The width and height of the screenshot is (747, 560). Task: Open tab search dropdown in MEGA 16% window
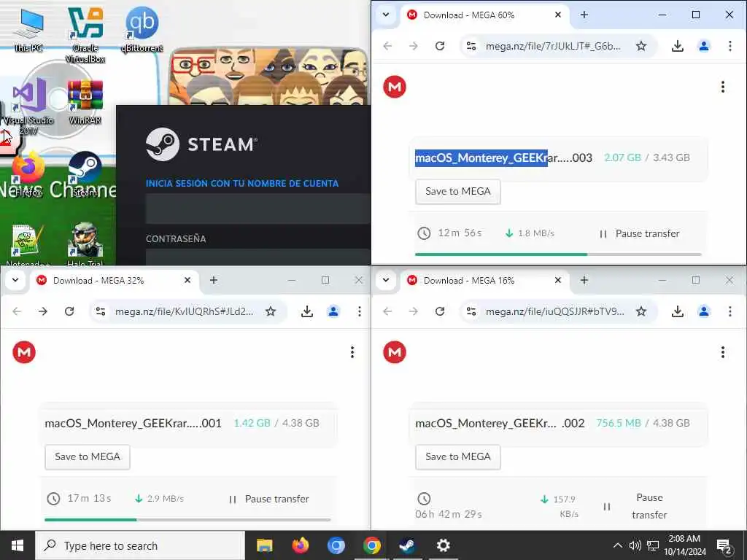point(386,280)
